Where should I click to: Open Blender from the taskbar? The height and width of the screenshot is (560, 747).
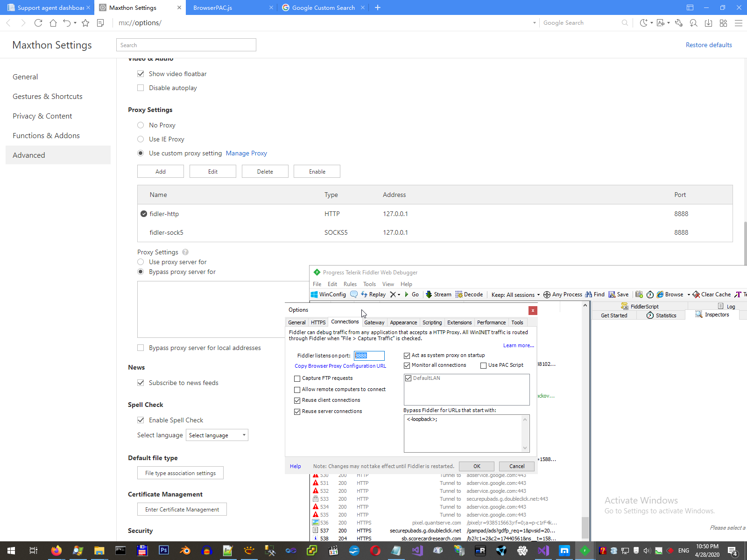coord(185,551)
